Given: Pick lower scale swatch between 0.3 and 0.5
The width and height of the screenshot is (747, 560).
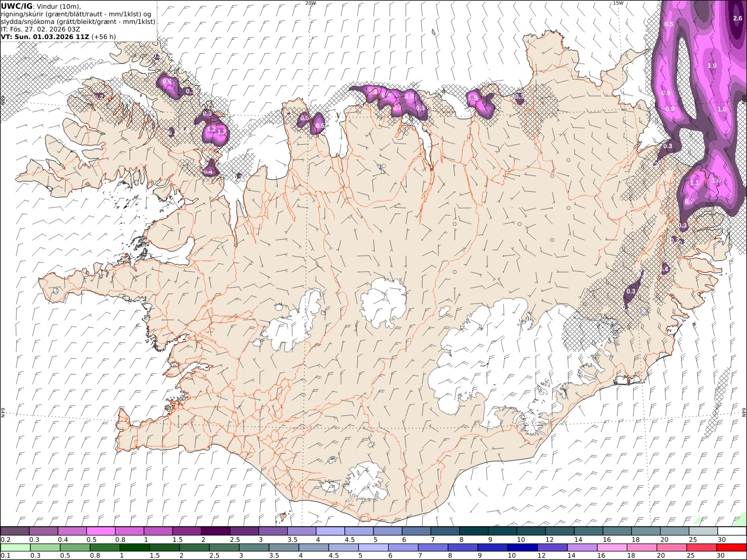Looking at the screenshot, I should 46,548.
